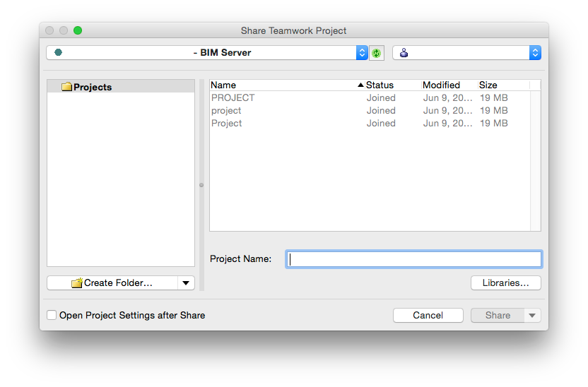Click the pane splitter handle dot
Image resolution: width=588 pixels, height=387 pixels.
click(201, 185)
